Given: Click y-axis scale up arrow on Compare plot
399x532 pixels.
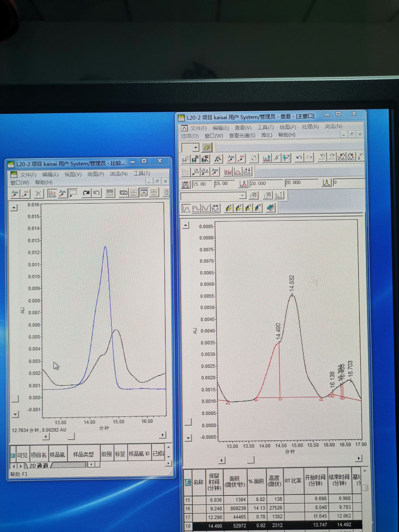Looking at the screenshot, I should coord(14,208).
